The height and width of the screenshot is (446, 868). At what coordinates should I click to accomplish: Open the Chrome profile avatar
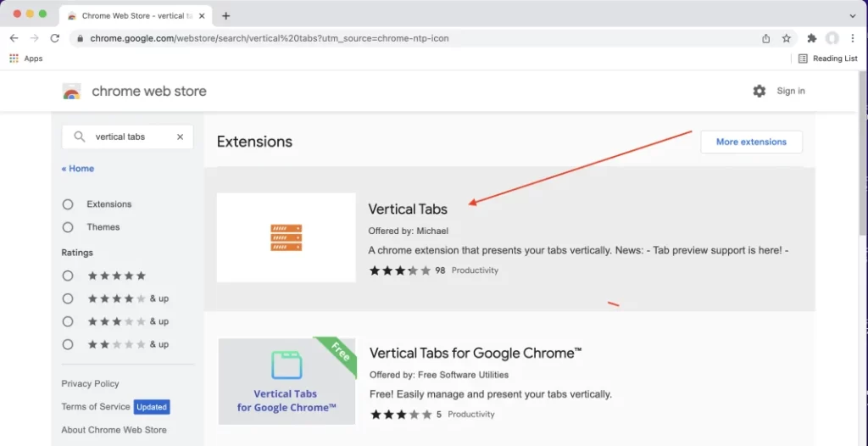[832, 38]
